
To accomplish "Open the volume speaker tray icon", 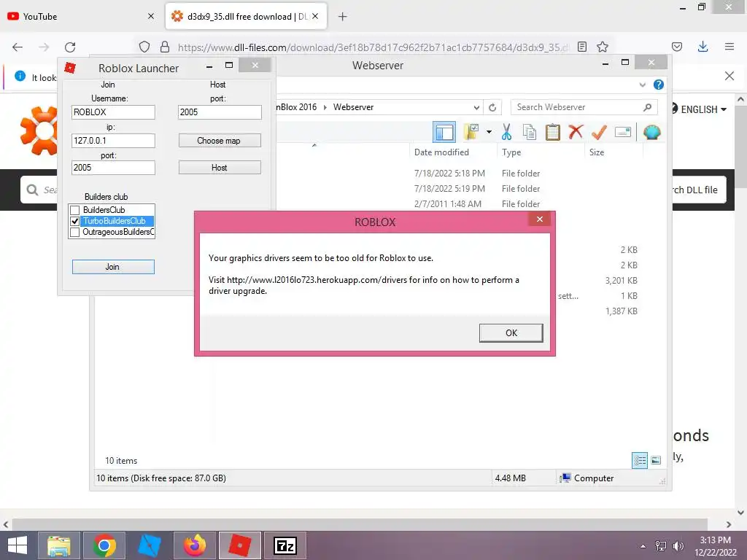I will coord(678,546).
